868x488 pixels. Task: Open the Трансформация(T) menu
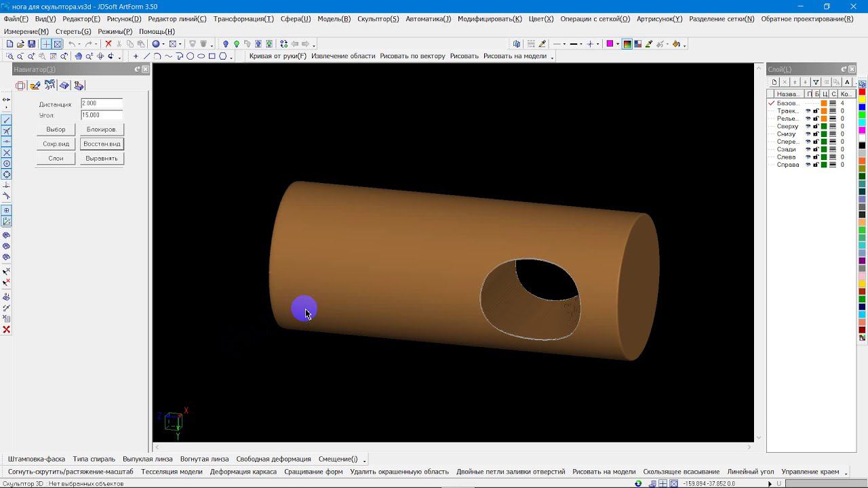[243, 19]
